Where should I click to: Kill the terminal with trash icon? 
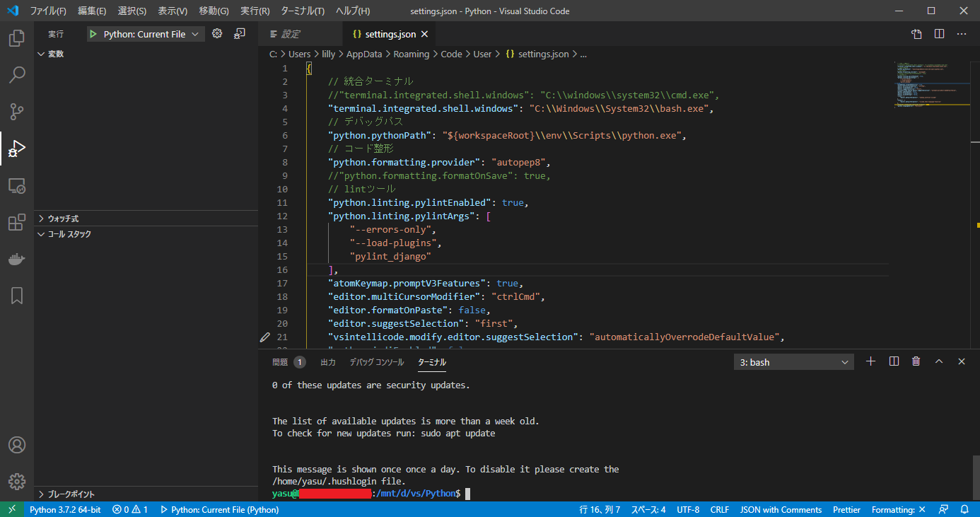point(916,361)
